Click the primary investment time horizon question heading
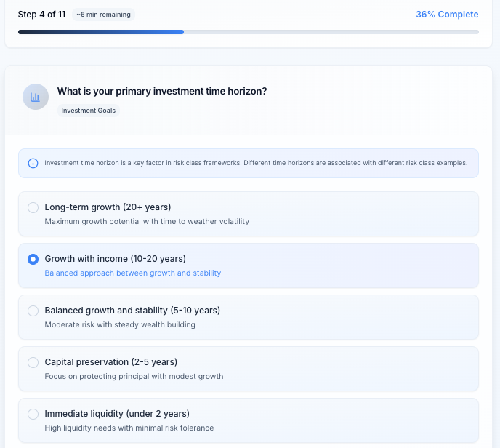 coord(162,91)
